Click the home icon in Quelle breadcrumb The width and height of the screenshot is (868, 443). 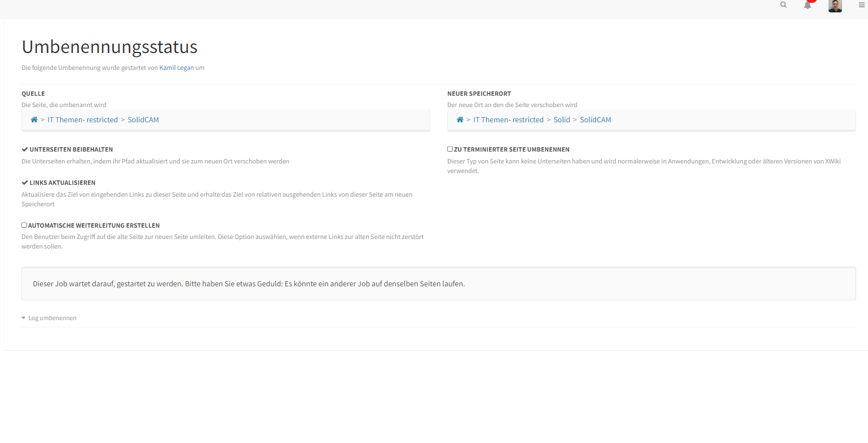34,119
